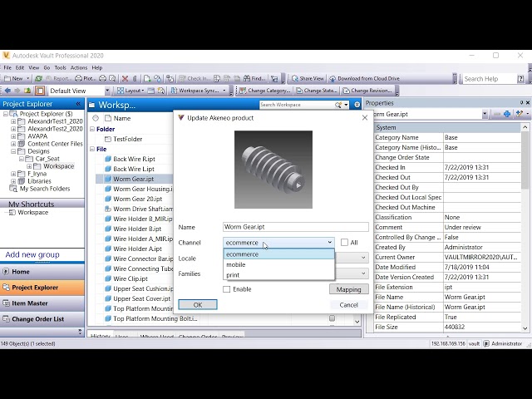Click the Print icon next to Plot

(x=102, y=79)
